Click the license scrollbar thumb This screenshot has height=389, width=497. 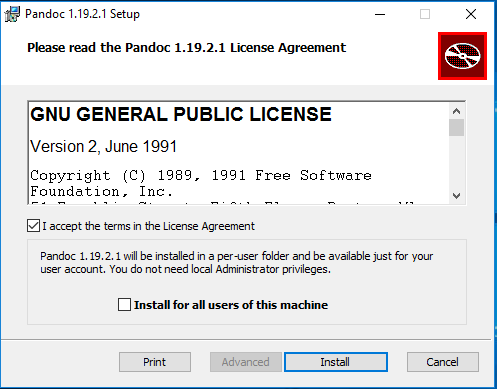(456, 128)
